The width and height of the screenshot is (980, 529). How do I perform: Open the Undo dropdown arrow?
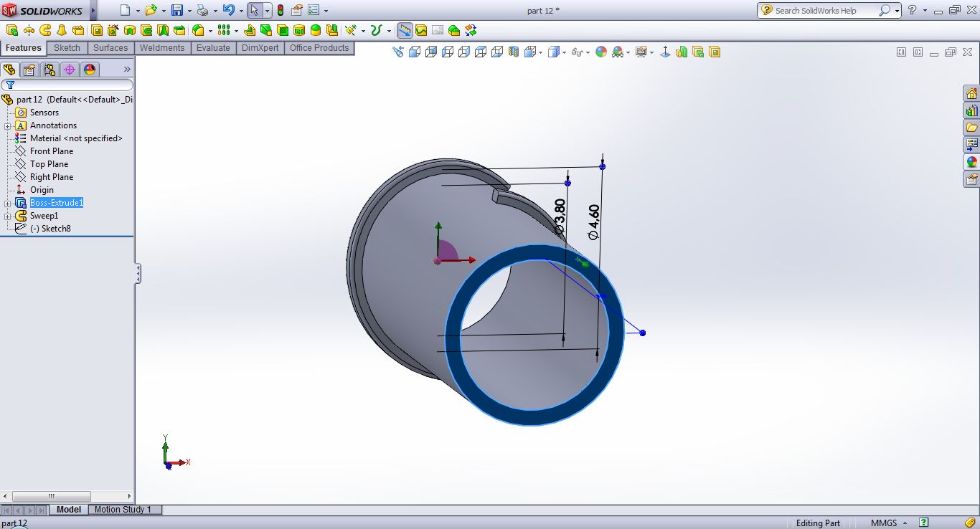point(240,11)
